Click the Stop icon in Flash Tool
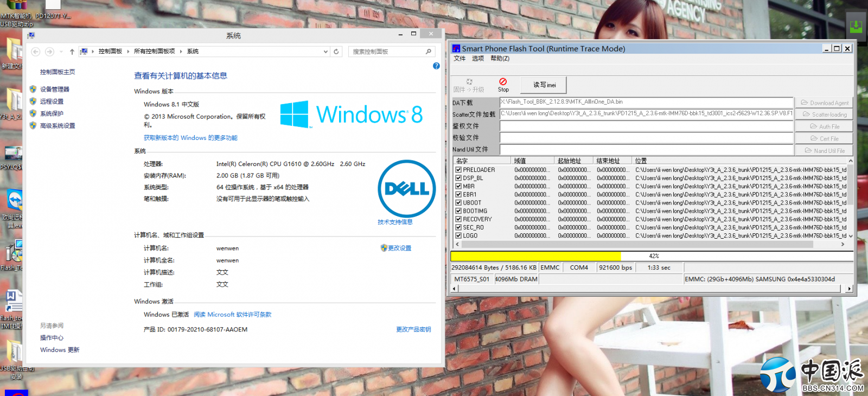The image size is (868, 396). click(503, 81)
